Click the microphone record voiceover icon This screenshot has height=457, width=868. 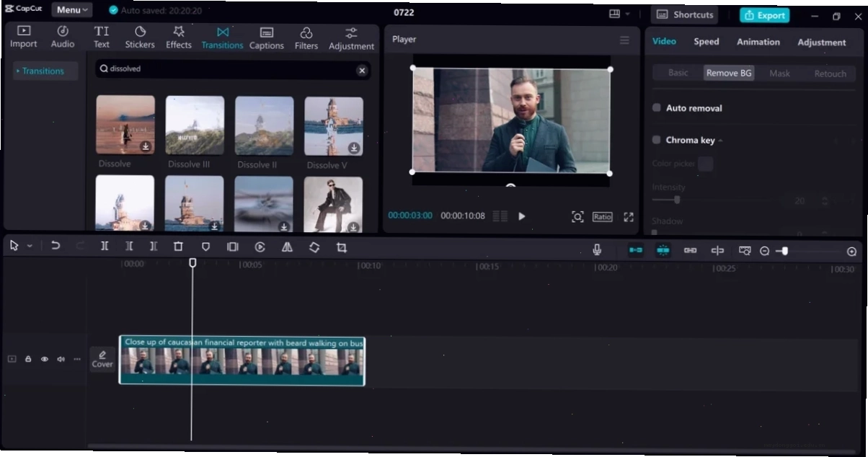coord(597,249)
